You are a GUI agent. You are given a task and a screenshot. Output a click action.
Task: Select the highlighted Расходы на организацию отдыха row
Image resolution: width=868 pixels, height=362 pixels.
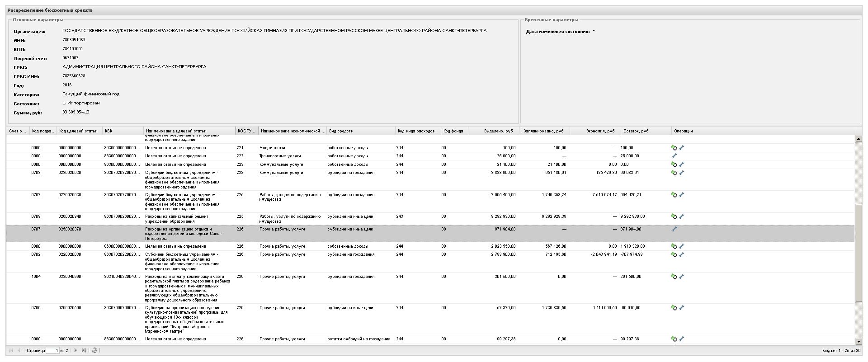pos(430,234)
